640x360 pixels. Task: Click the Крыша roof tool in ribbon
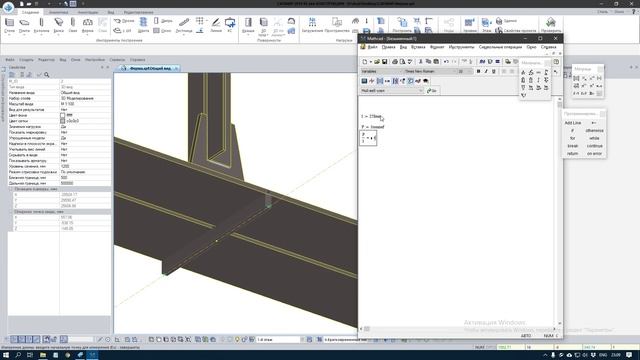[x=248, y=25]
